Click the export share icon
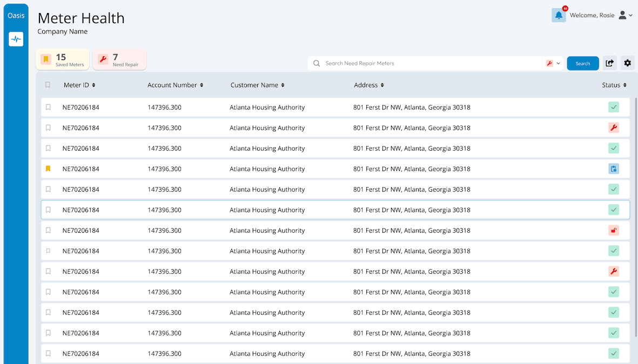The width and height of the screenshot is (638, 364). click(609, 63)
